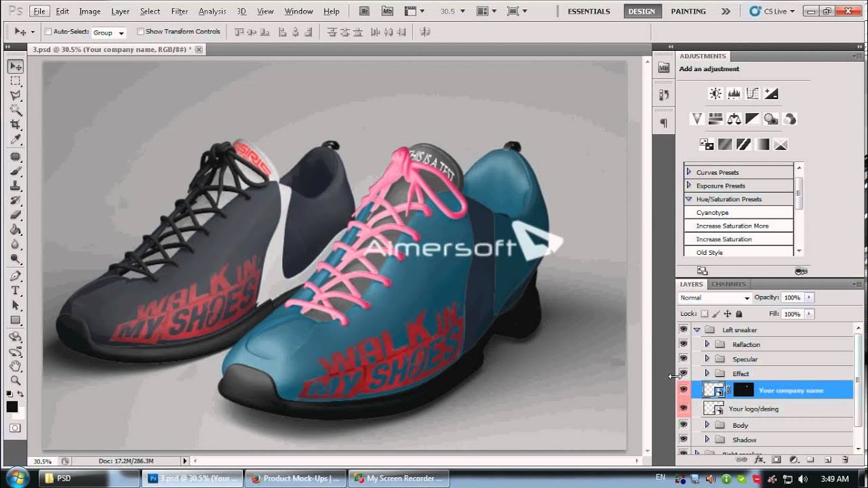Open the CS Live button

click(772, 12)
